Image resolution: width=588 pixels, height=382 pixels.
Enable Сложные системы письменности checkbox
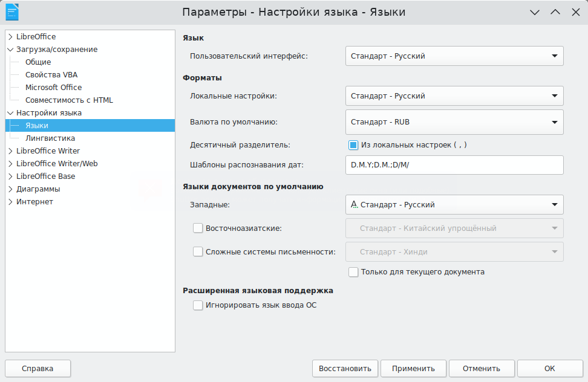tap(198, 251)
